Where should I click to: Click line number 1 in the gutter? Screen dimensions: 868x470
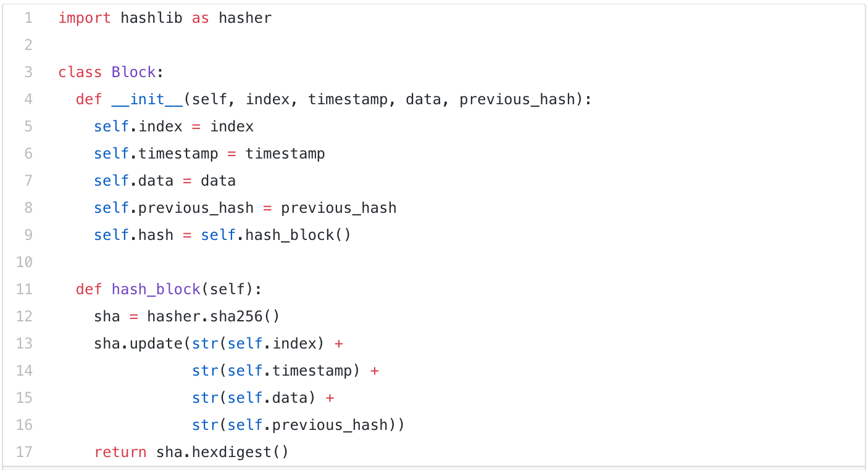28,18
